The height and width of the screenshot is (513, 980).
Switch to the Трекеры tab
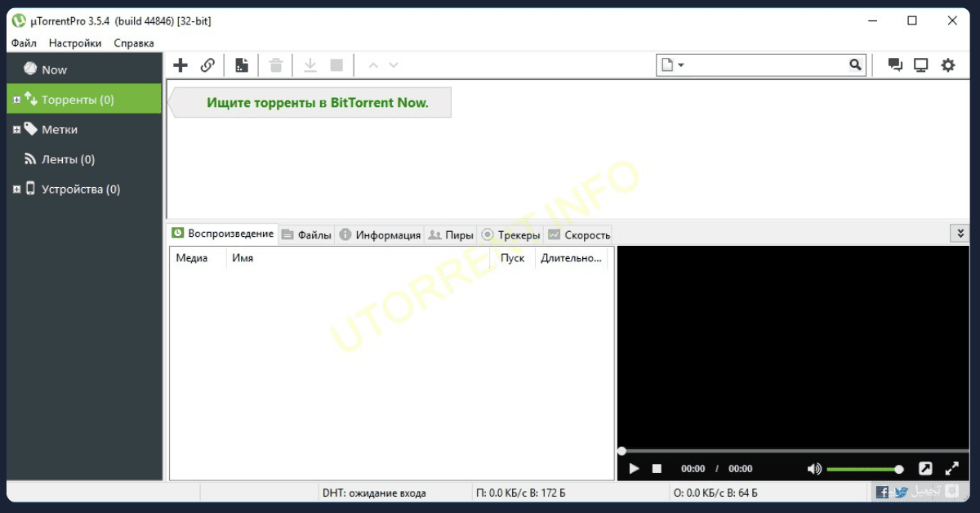510,235
